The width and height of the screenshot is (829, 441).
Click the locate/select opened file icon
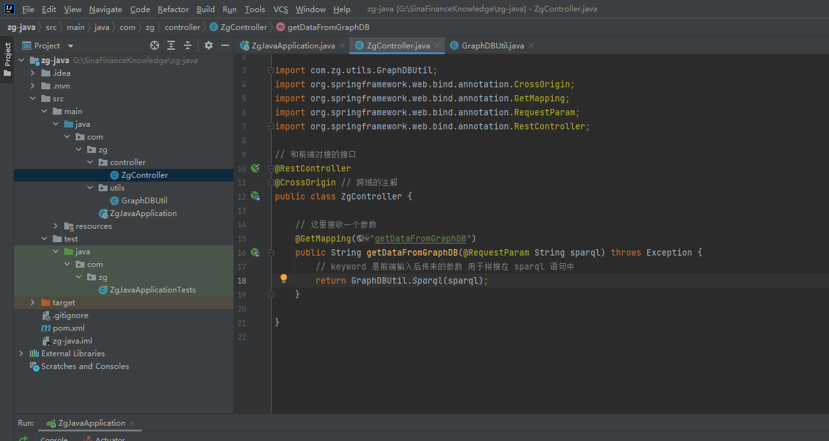154,46
